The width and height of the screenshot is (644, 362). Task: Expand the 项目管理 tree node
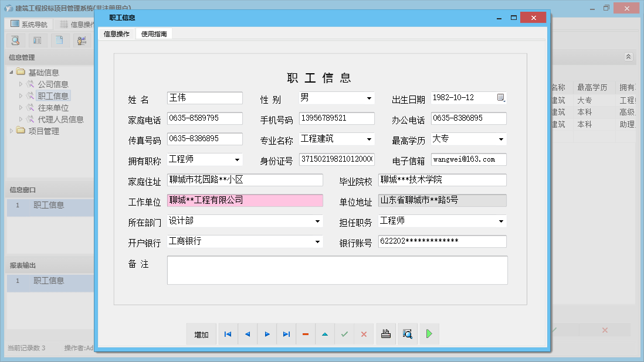12,131
